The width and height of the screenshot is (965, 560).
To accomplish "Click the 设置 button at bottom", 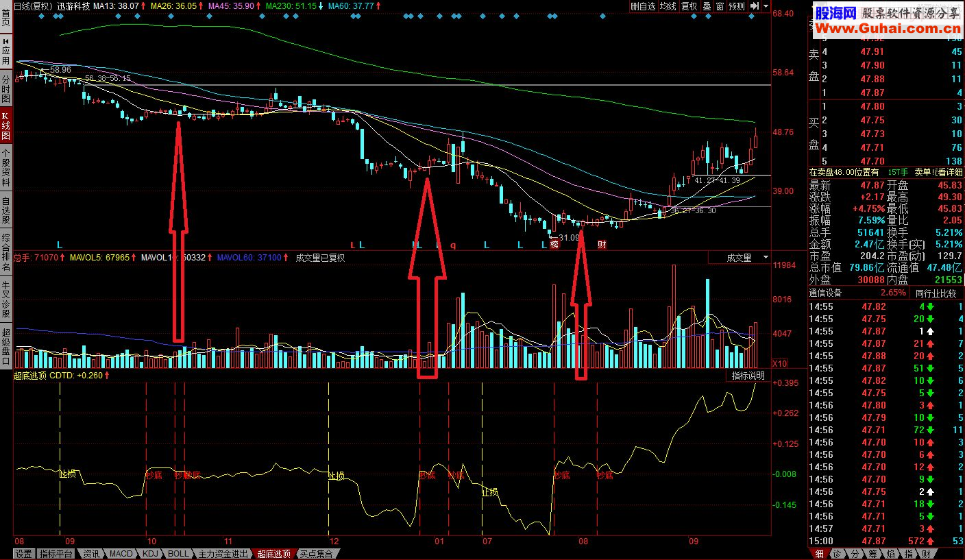I will [x=24, y=554].
